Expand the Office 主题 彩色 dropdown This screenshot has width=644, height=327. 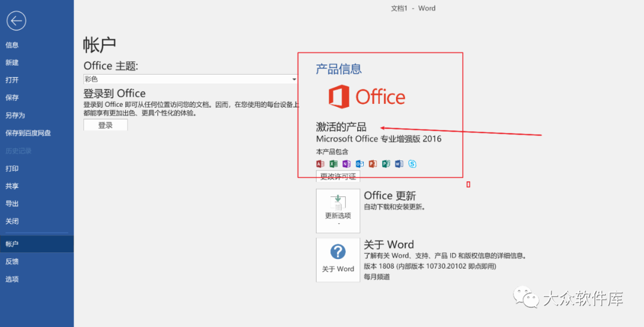[x=190, y=79]
